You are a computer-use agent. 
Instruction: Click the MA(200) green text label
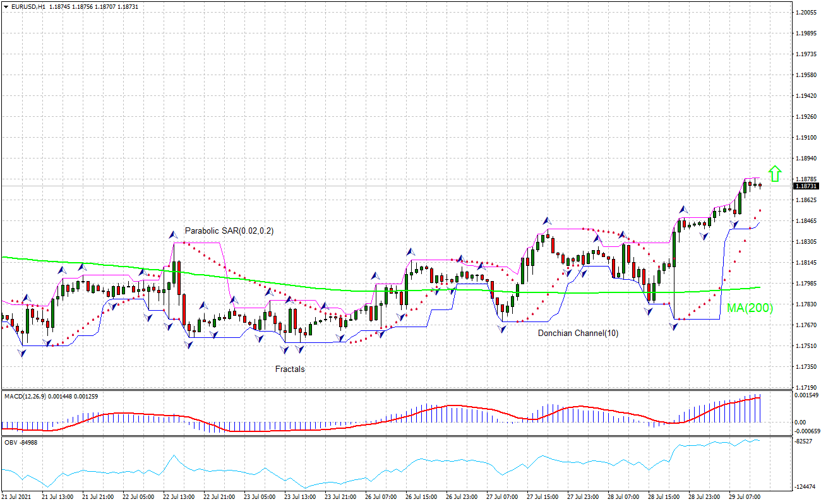(749, 308)
